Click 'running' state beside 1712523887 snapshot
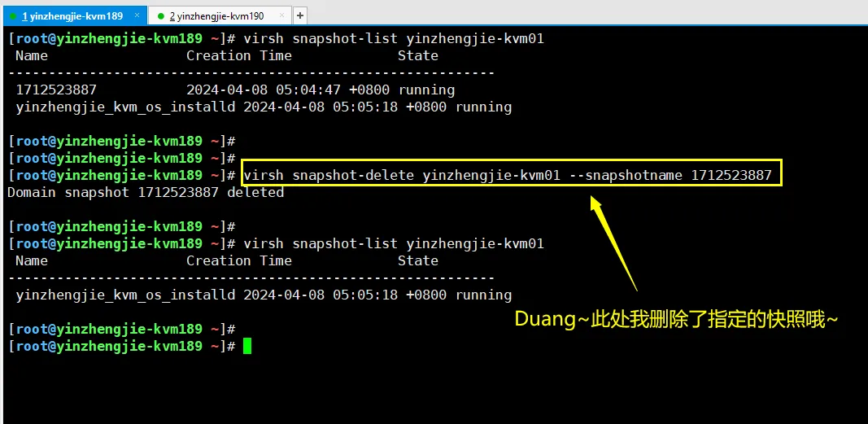 [x=427, y=90]
